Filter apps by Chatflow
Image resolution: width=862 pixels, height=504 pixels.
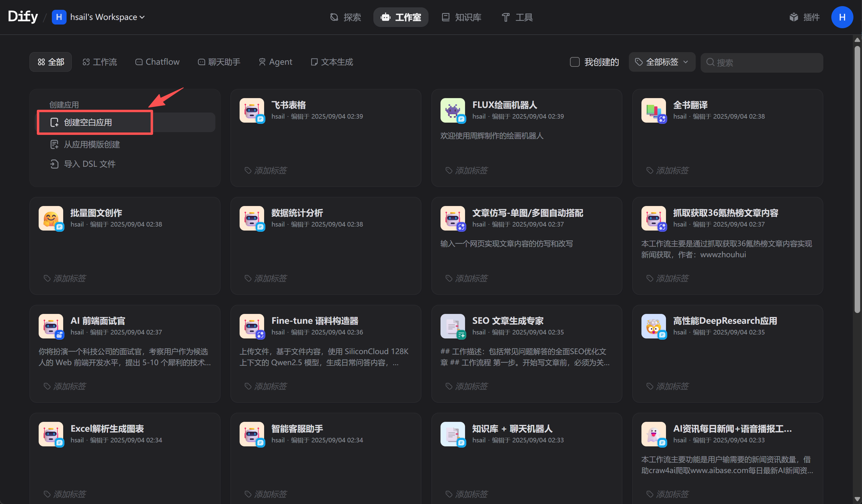pos(157,62)
